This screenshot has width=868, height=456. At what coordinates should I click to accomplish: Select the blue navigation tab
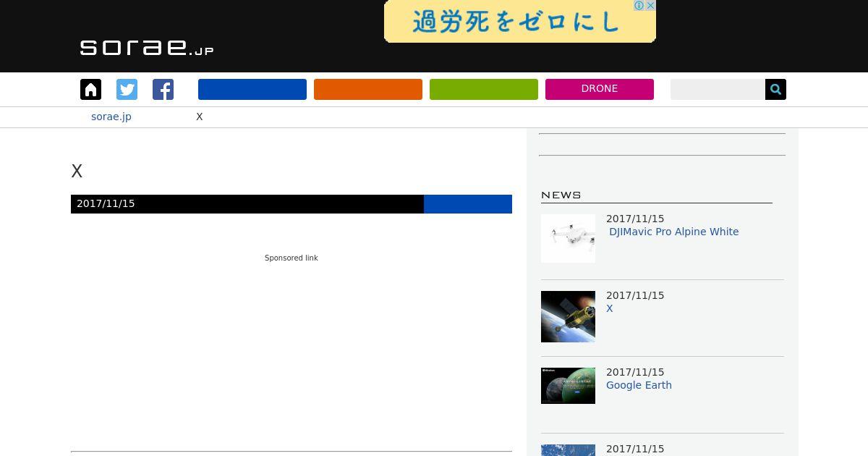click(252, 89)
